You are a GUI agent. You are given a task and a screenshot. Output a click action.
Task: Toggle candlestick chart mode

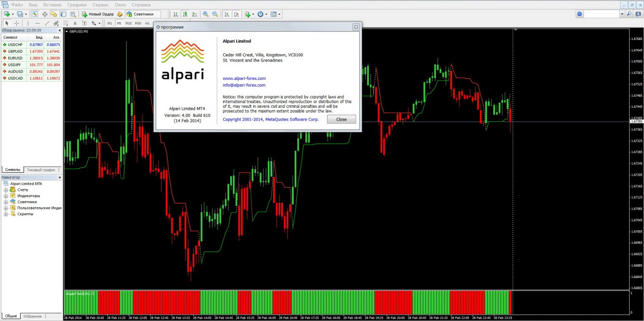(x=185, y=14)
